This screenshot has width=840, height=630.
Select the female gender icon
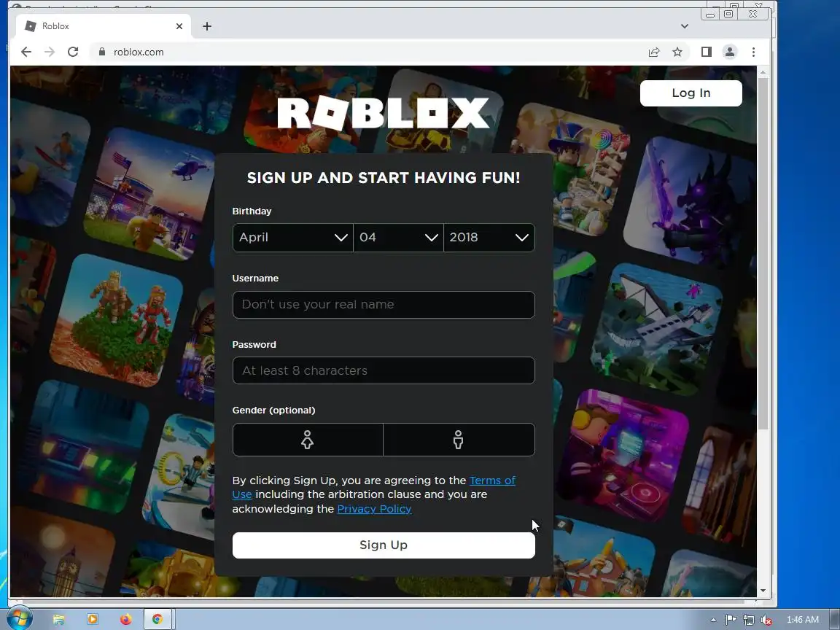tap(308, 440)
